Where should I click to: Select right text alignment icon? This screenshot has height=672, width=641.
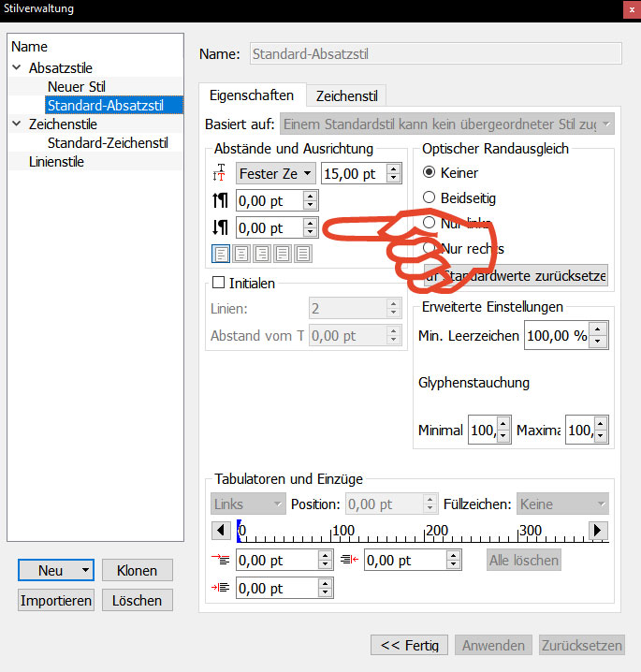point(262,254)
